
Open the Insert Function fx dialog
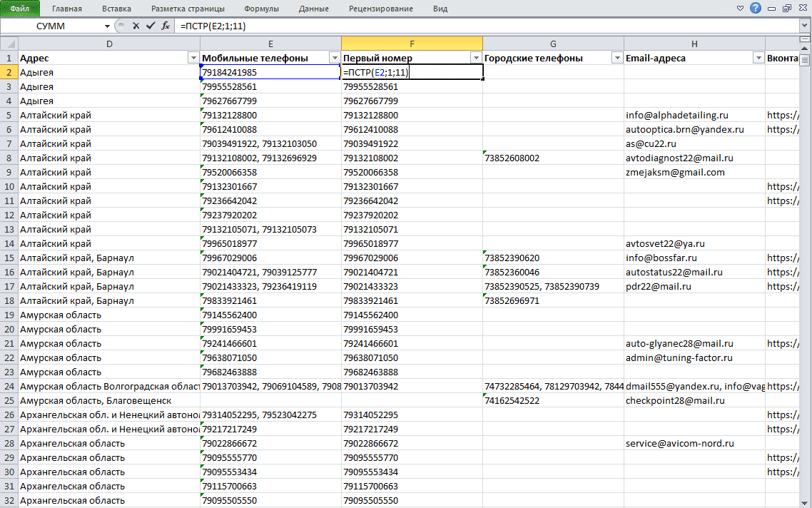(166, 26)
